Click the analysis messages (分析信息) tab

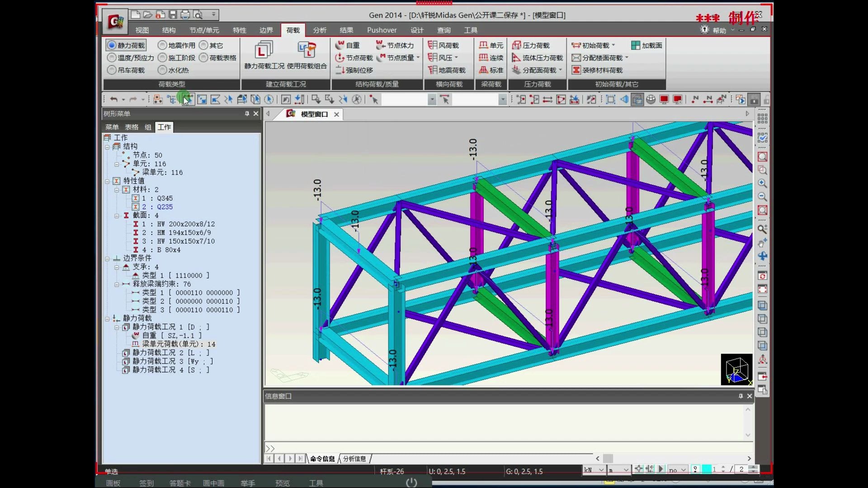[x=354, y=459]
